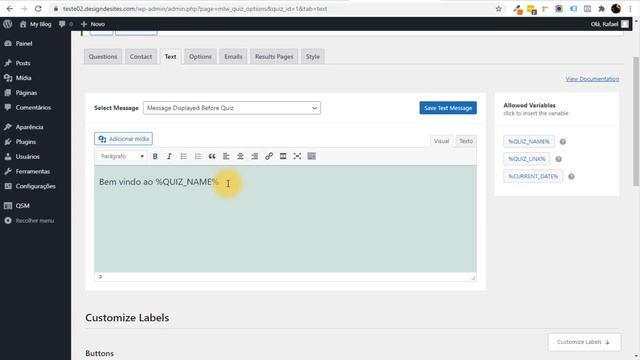The image size is (640, 360).
Task: Open the Olá, Rafael account menu
Action: 610,24
